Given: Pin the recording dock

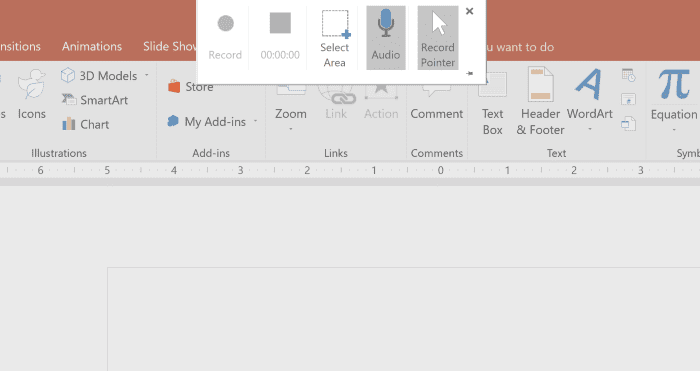Looking at the screenshot, I should (x=469, y=73).
